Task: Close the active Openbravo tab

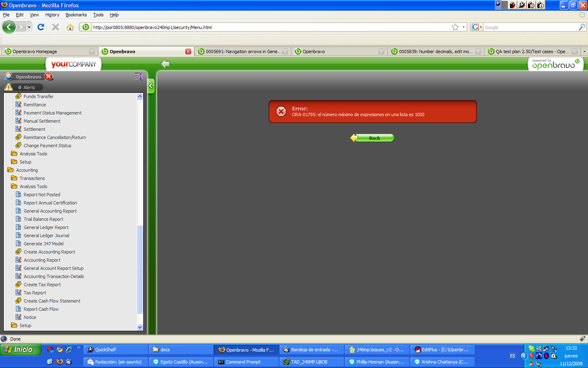Action: (188, 52)
